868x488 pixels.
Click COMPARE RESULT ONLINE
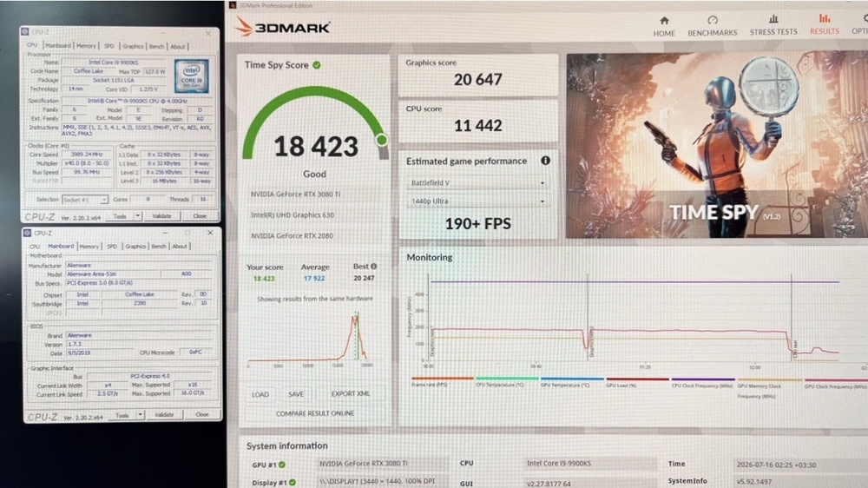315,413
